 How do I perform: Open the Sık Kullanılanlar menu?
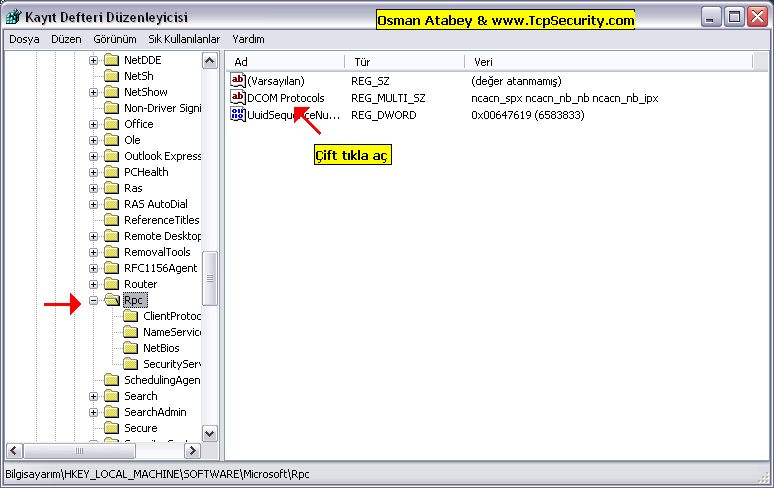184,39
